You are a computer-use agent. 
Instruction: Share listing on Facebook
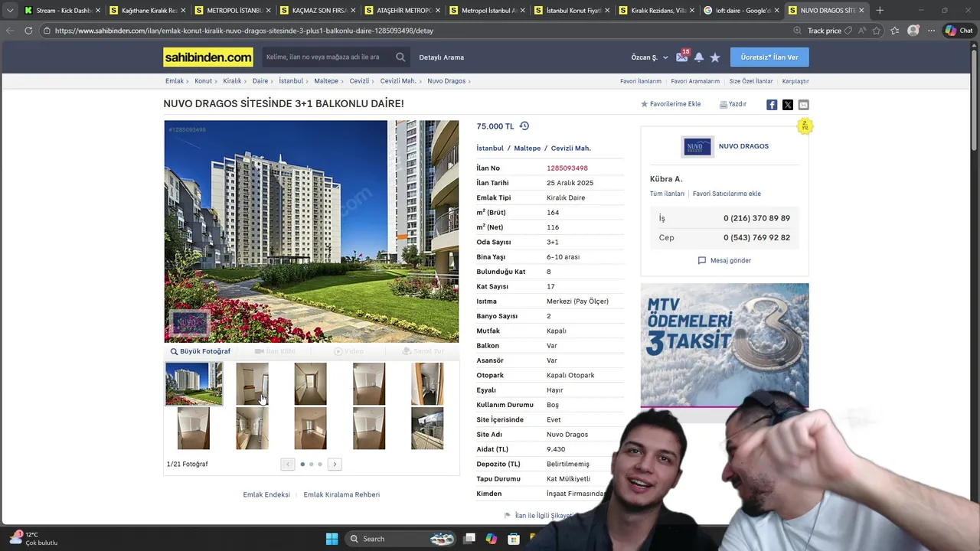tap(772, 105)
